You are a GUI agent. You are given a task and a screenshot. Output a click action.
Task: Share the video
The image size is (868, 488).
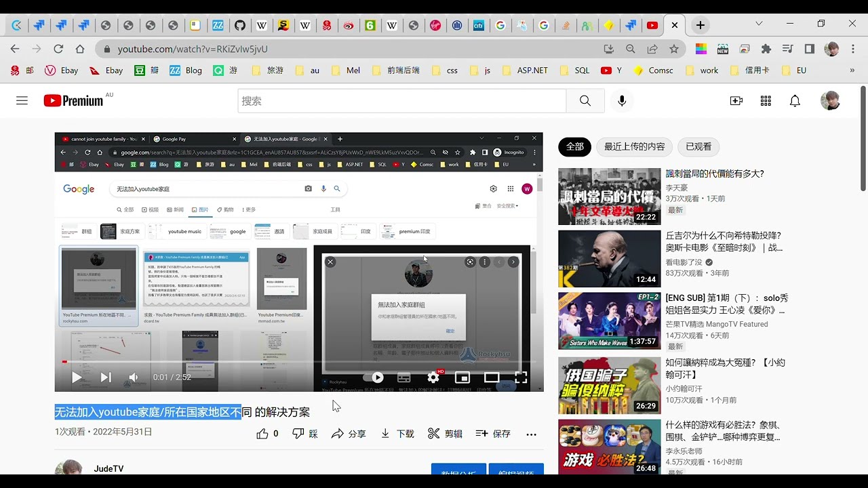point(349,434)
